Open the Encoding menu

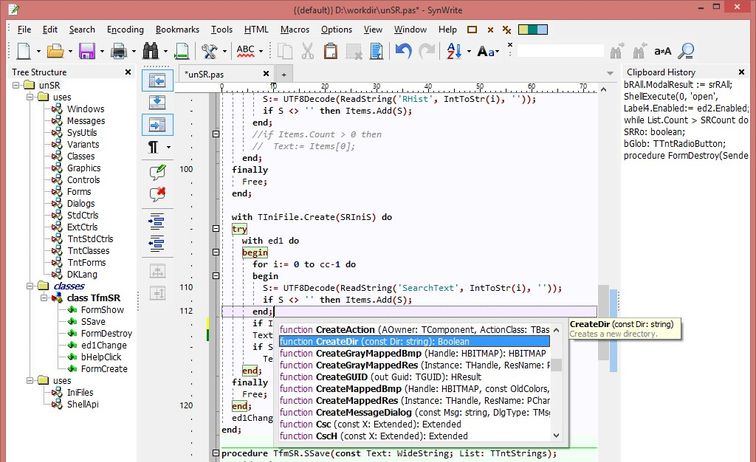coord(125,29)
